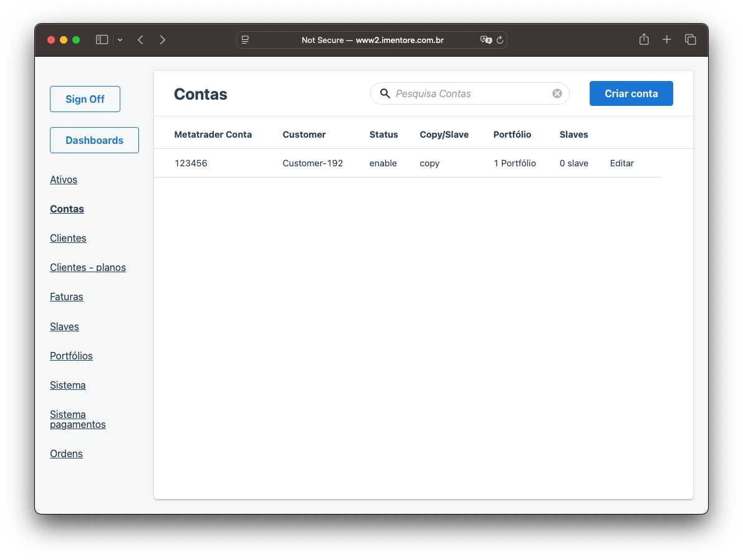The height and width of the screenshot is (560, 743).
Task: Open the 1 Portfólio cell
Action: point(515,163)
